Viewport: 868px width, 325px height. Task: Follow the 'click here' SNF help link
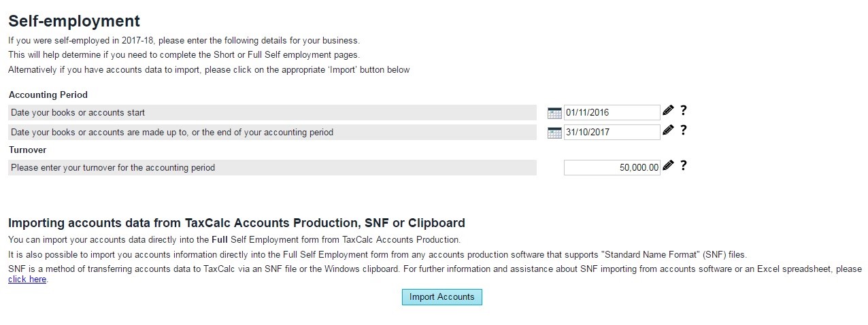(x=27, y=279)
